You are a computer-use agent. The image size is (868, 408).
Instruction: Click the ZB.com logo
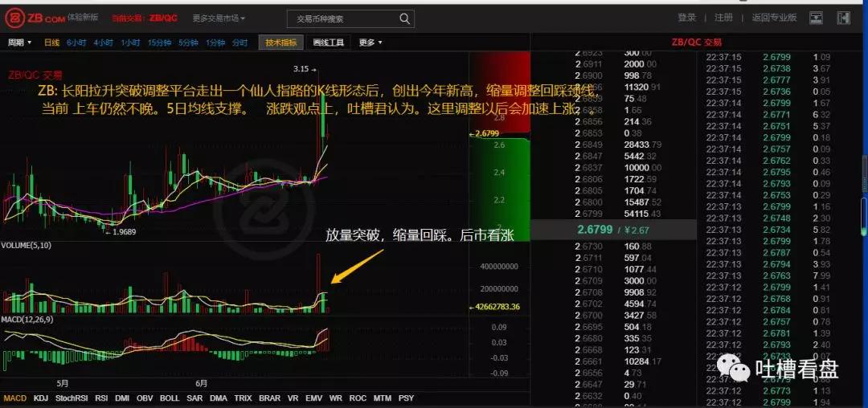(35, 18)
